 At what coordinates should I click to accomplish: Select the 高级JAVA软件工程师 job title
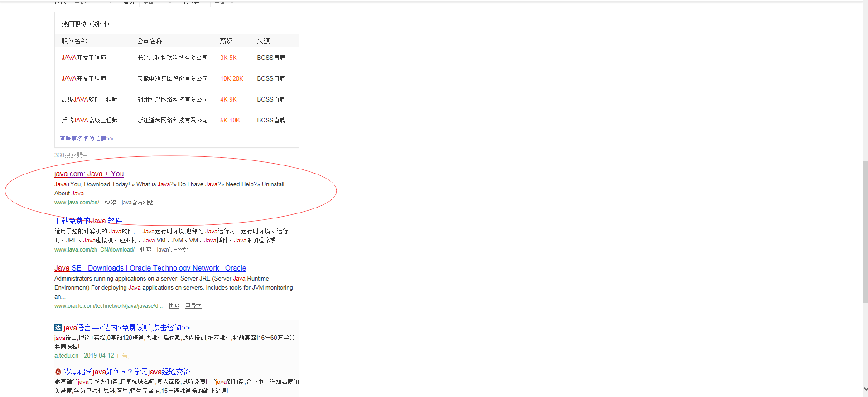(90, 99)
